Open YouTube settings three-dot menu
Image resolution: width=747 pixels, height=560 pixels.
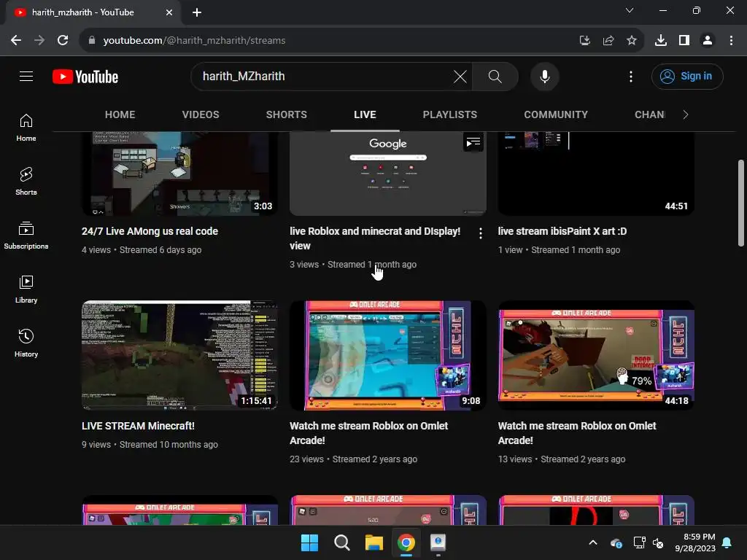point(631,76)
